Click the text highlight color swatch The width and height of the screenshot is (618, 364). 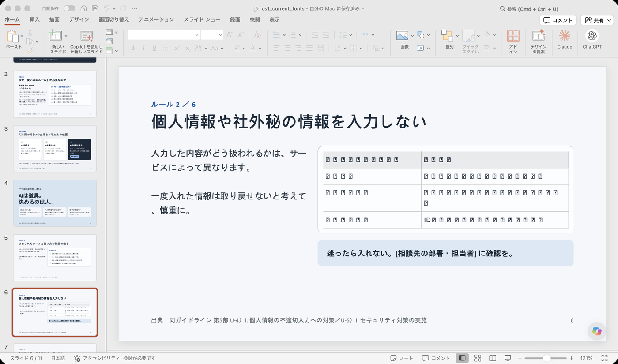237,48
